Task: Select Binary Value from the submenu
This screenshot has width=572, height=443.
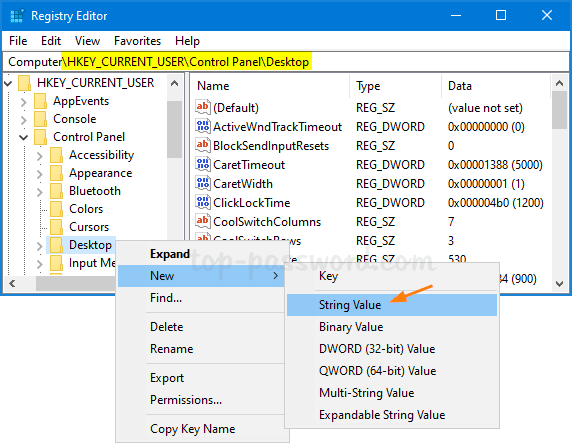Action: point(392,327)
